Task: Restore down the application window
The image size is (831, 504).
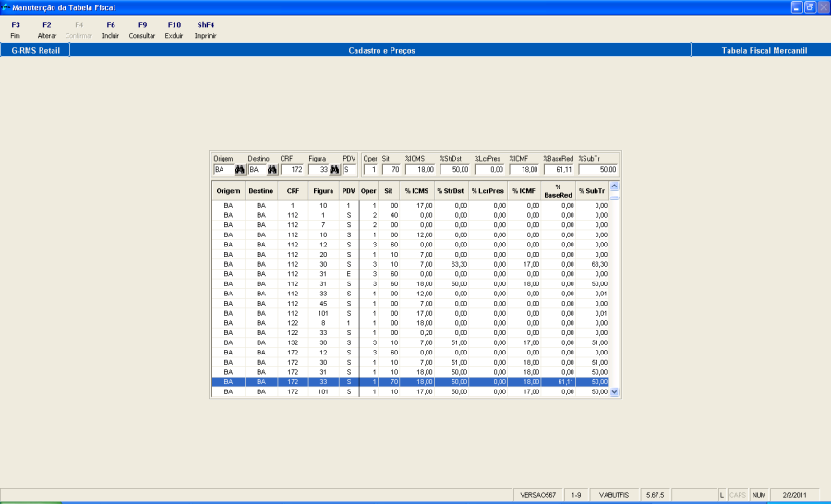Action: point(810,7)
